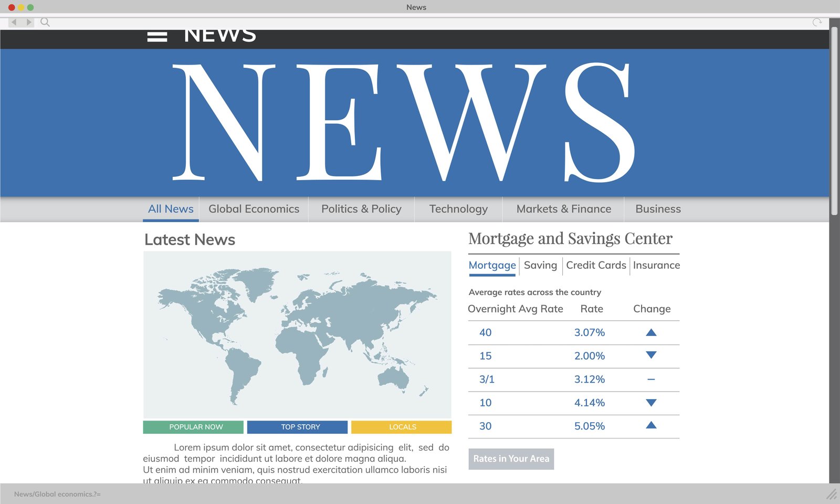840x504 pixels.
Task: Click the vertical scrollbar thumb
Action: tap(834, 121)
